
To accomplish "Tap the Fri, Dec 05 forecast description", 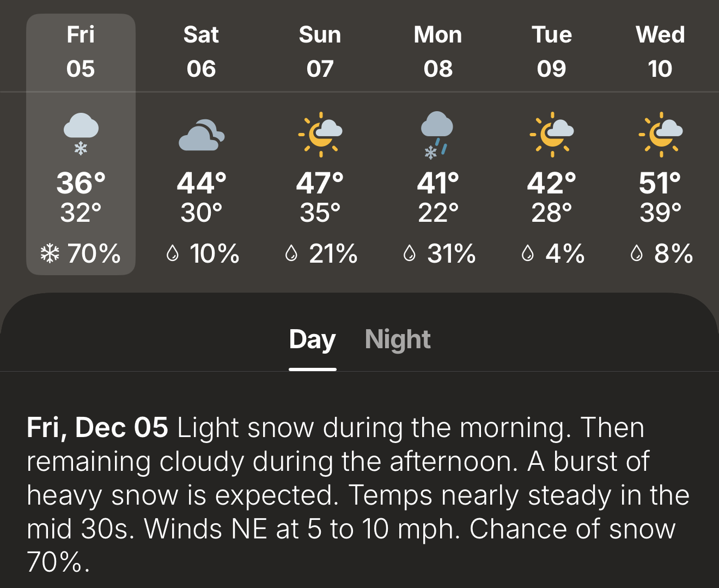I will 358,494.
